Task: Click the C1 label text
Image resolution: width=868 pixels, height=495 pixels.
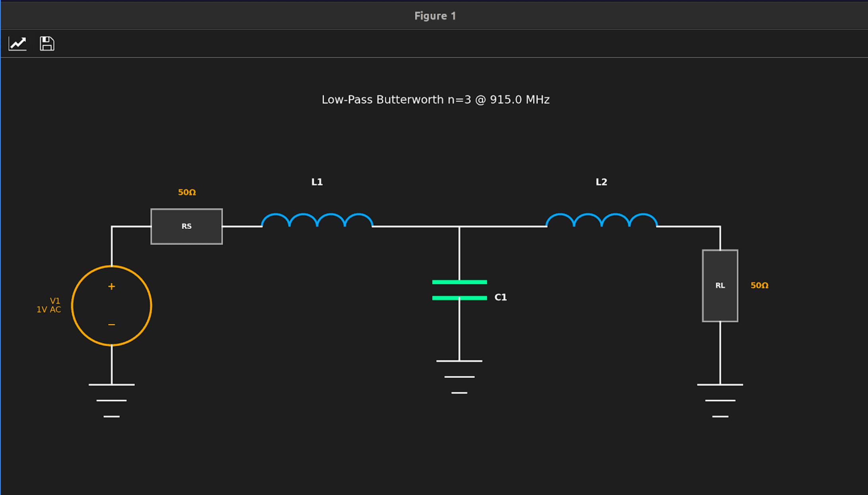Action: click(500, 297)
